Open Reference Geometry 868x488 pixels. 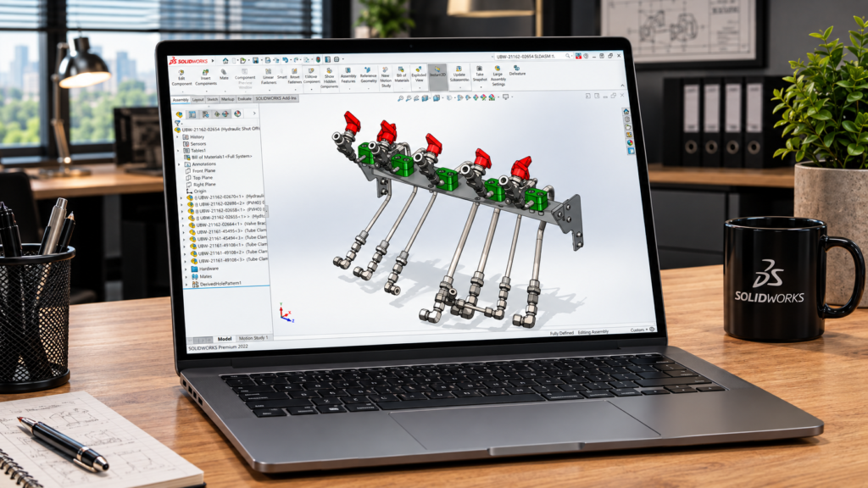[x=368, y=75]
